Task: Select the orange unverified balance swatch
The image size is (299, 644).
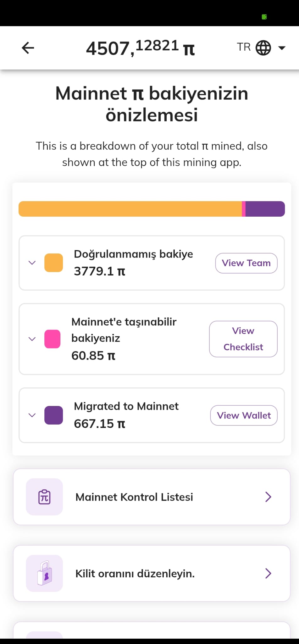Action: click(x=54, y=263)
